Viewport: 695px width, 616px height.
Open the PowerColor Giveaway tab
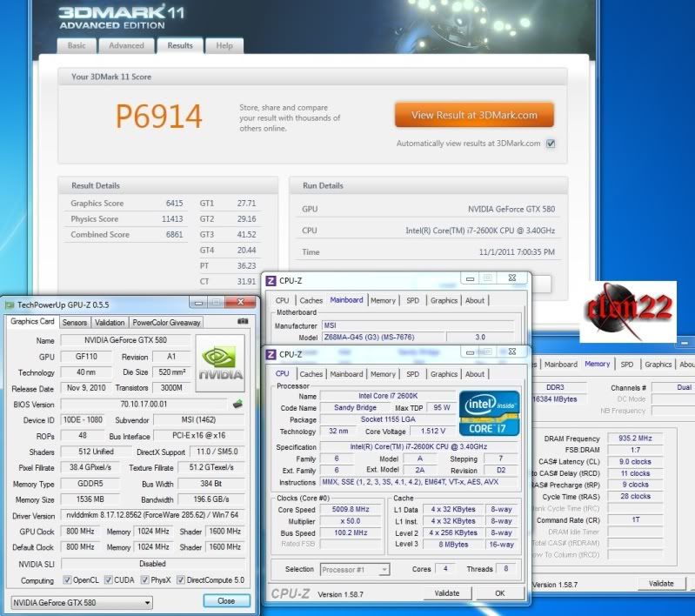(x=166, y=323)
